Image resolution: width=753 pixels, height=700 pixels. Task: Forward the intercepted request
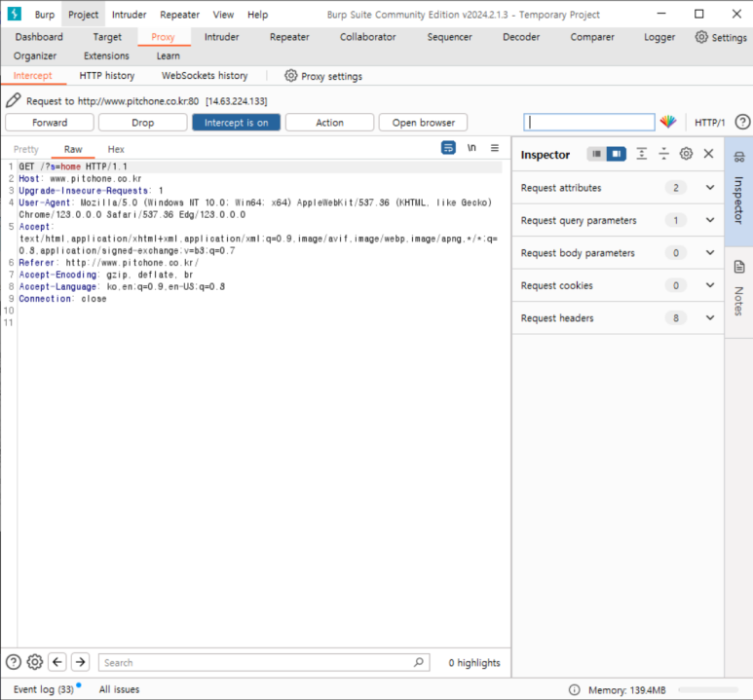50,123
